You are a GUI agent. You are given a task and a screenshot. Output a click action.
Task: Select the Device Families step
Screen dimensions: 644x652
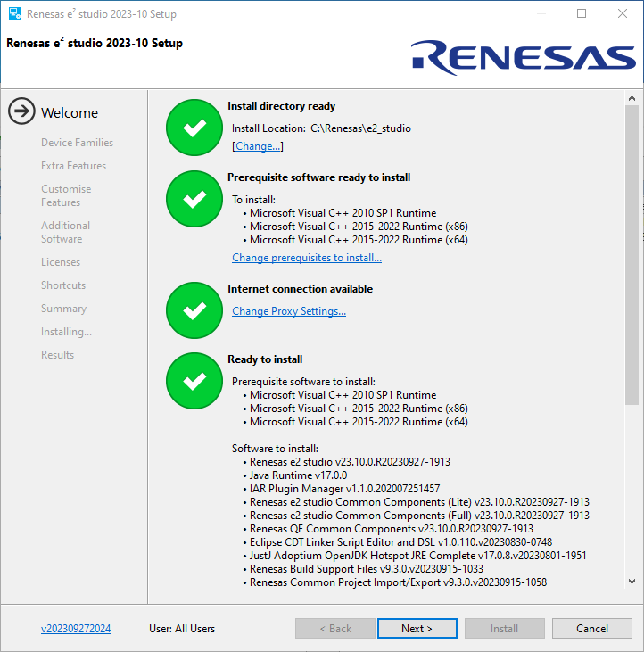point(77,143)
